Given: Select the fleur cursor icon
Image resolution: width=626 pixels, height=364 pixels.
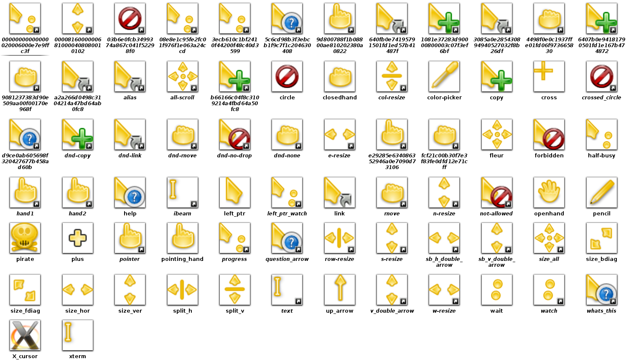Looking at the screenshot, I should (497, 134).
